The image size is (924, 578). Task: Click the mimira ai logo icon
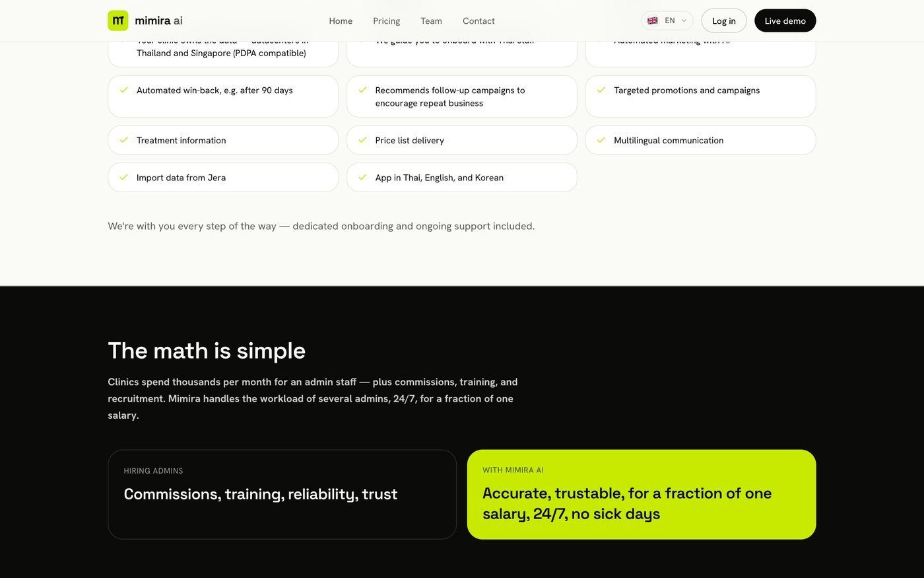pos(118,20)
